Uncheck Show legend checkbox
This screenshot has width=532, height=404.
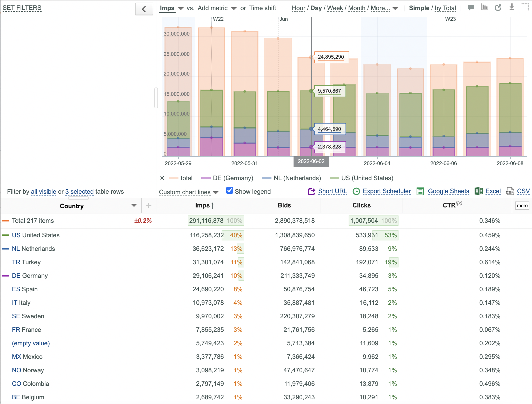(230, 191)
